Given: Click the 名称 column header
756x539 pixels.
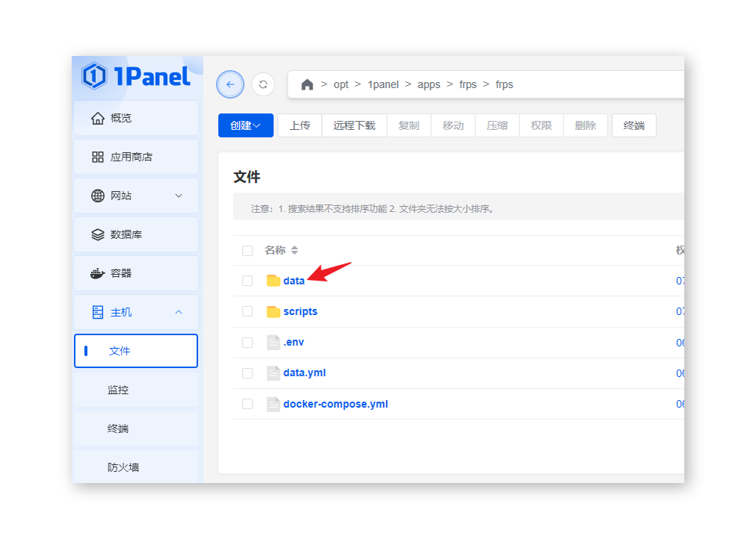Looking at the screenshot, I should point(276,251).
